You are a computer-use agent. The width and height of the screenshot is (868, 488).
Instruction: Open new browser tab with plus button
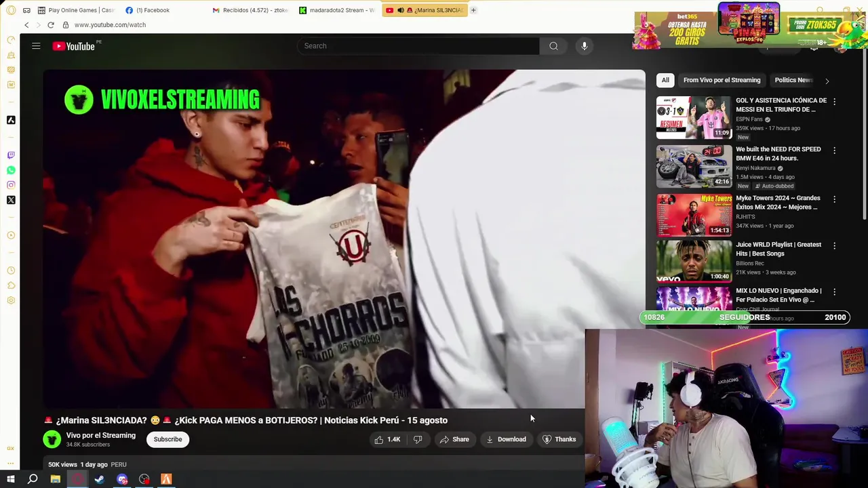pos(473,10)
